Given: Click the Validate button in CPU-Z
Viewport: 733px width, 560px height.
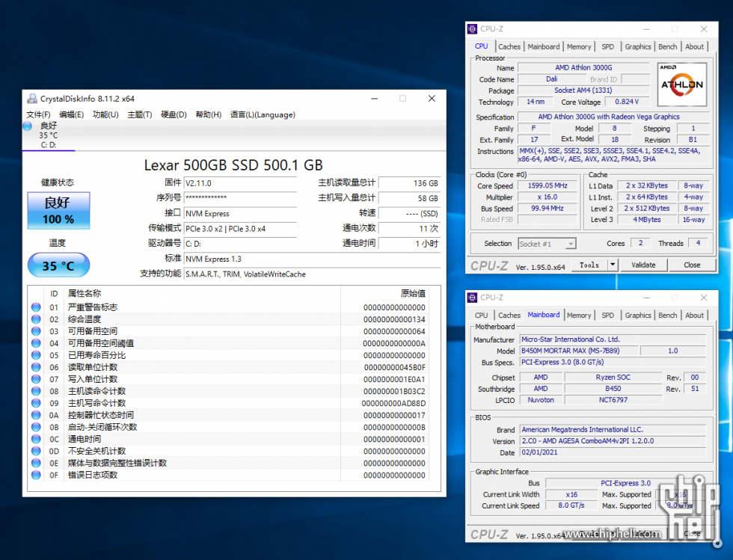Looking at the screenshot, I should (x=644, y=265).
